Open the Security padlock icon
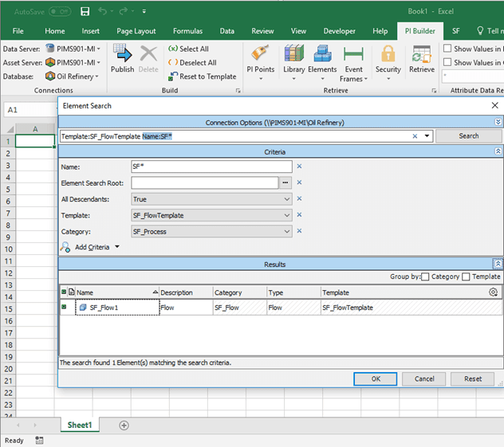Image resolution: width=504 pixels, height=447 pixels. point(388,53)
